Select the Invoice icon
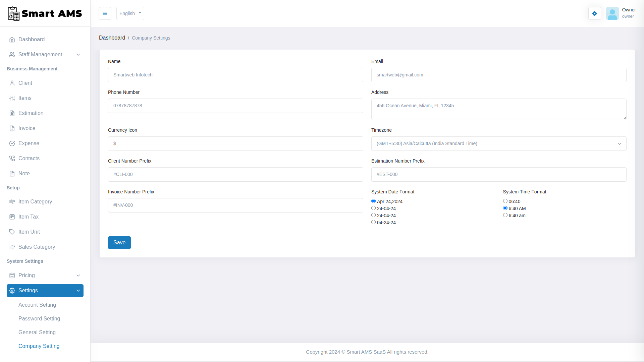 pos(12,128)
